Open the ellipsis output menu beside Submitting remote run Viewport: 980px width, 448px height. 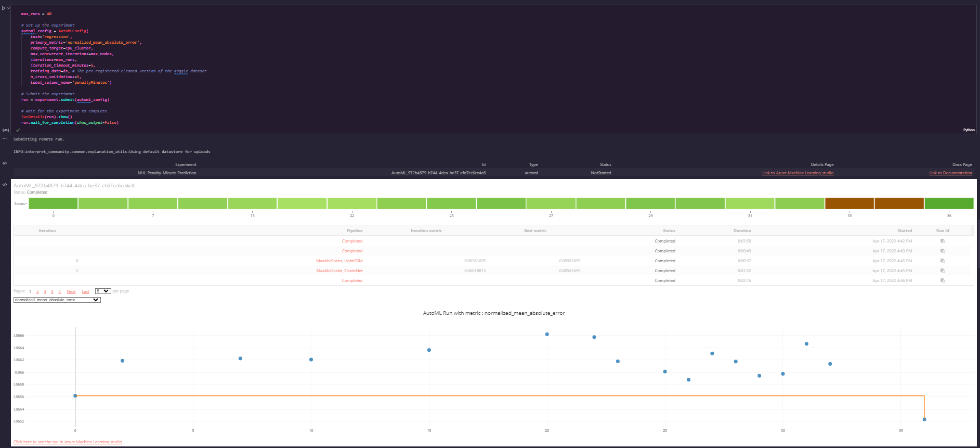pyautogui.click(x=5, y=139)
